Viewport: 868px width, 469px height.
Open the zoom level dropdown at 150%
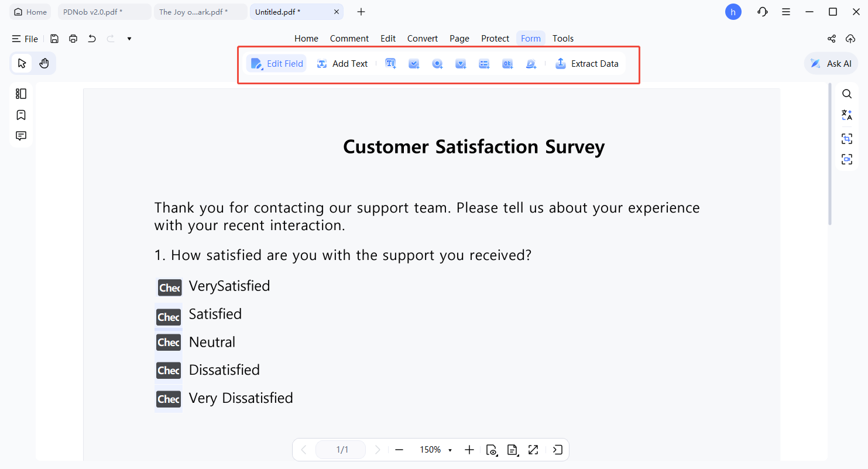[x=450, y=450]
